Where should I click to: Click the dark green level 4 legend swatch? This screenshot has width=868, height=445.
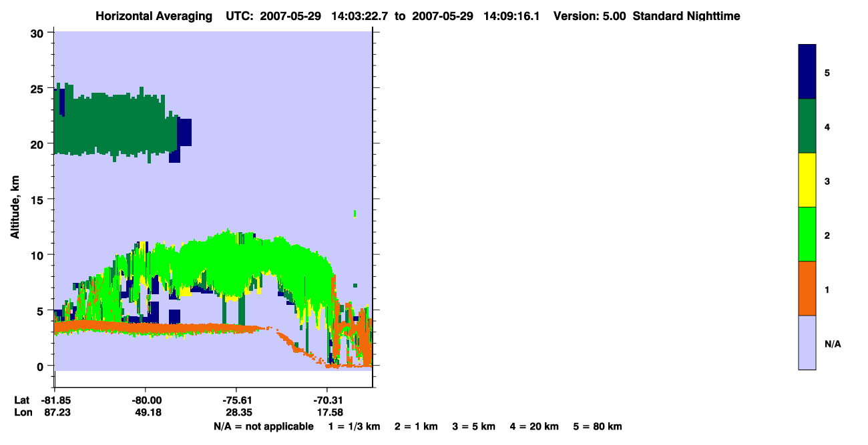[807, 126]
